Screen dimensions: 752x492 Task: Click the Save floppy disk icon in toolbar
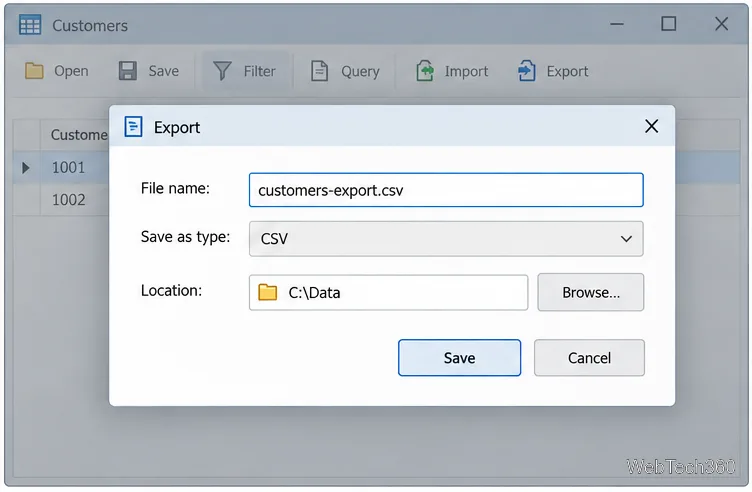click(x=128, y=71)
